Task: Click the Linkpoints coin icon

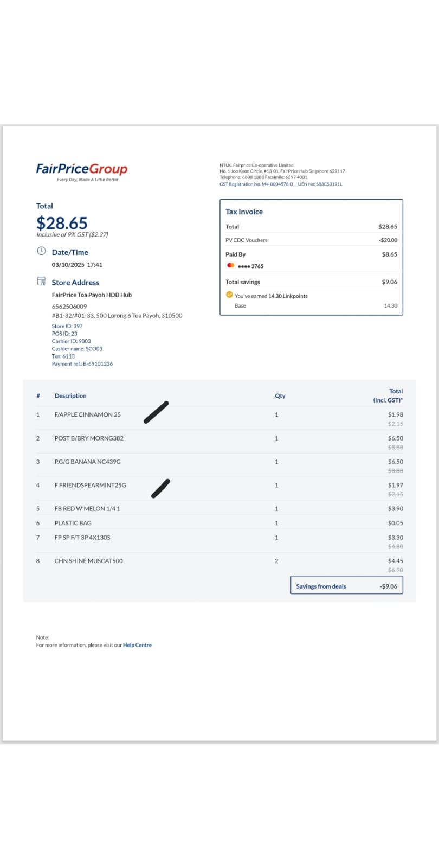Action: (x=229, y=295)
